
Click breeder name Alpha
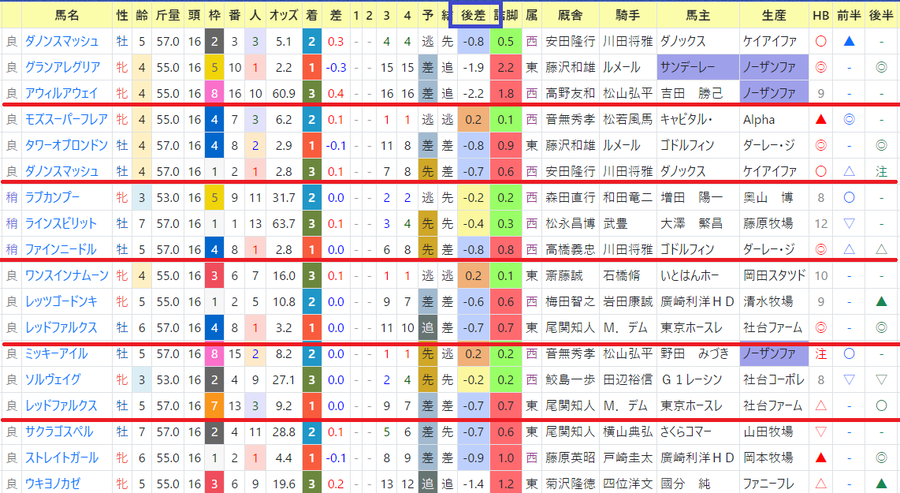tap(759, 119)
